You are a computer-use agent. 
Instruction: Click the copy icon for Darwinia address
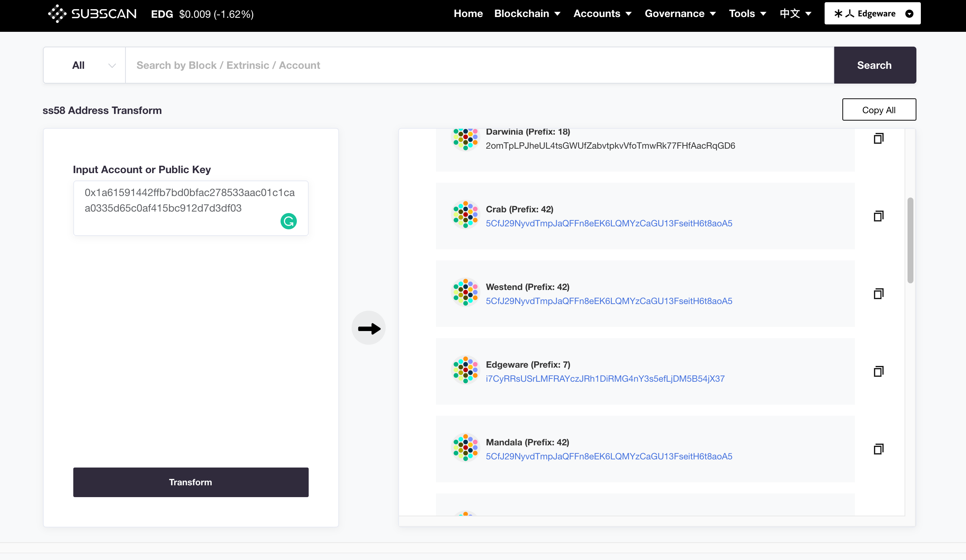pos(878,138)
